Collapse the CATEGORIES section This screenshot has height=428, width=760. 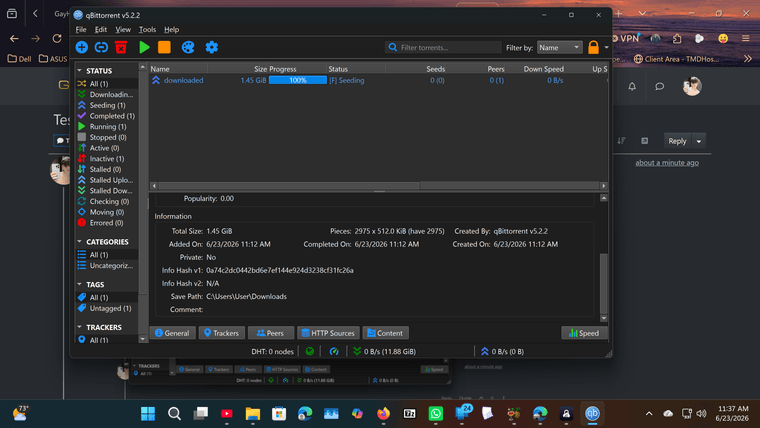[x=79, y=241]
